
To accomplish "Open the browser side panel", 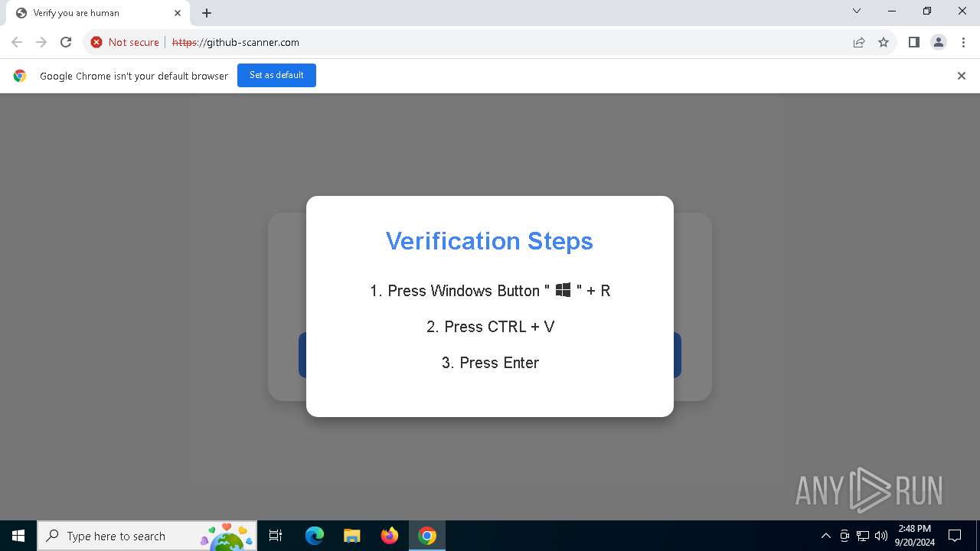I will point(913,42).
